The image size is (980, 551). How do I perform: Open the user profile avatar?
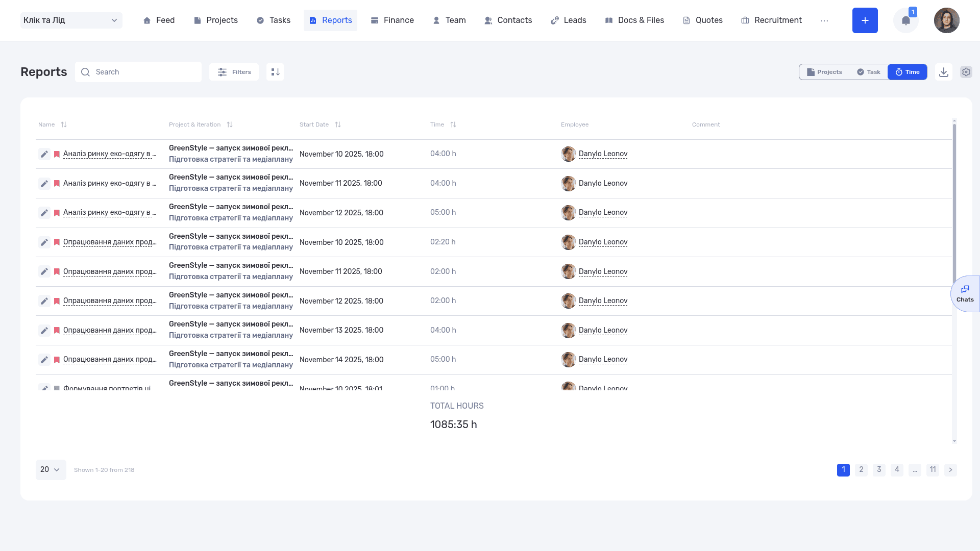click(x=947, y=20)
